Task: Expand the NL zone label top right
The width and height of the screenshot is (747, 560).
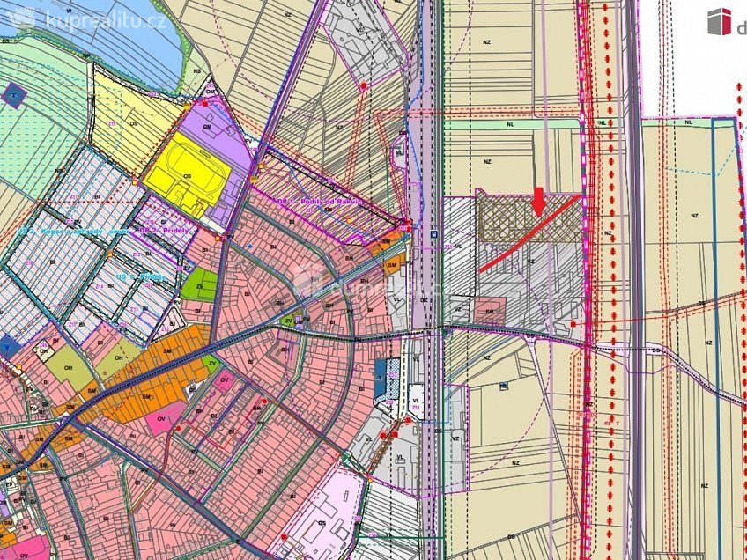Action: [687, 120]
